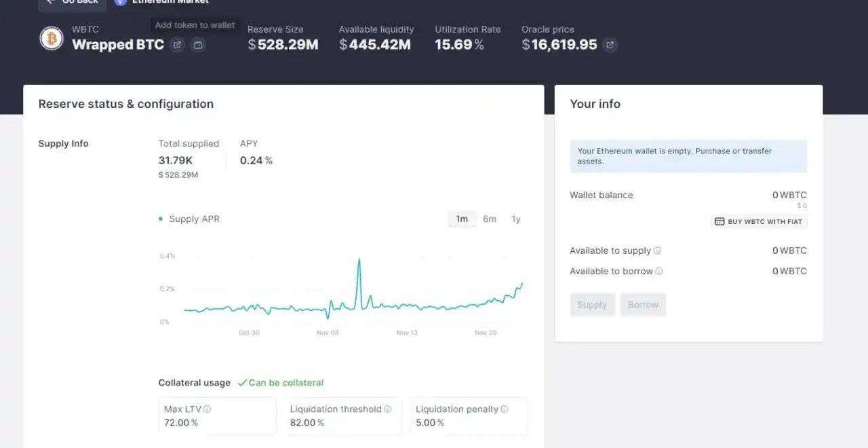The image size is (868, 448).
Task: Click the Ethereum Market label
Action: [170, 2]
